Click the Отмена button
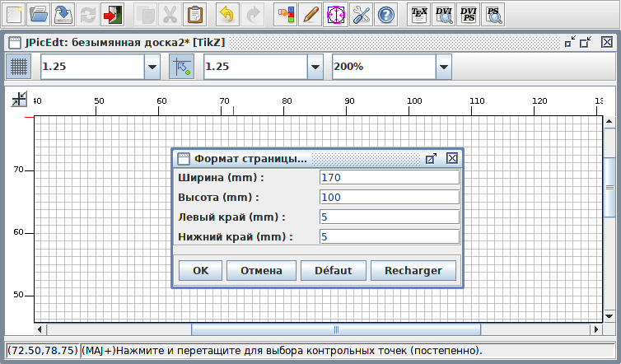Image resolution: width=621 pixels, height=364 pixels. pos(261,270)
